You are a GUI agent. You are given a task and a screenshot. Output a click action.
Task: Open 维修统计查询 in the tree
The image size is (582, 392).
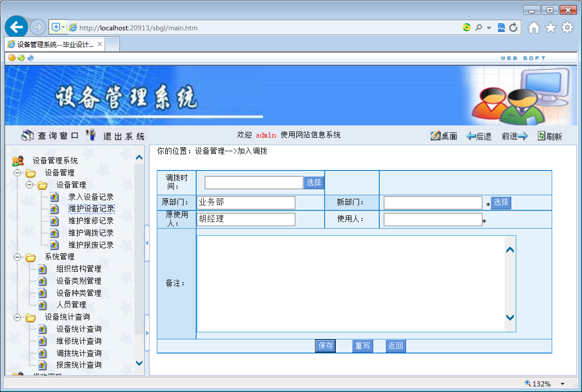coord(79,341)
